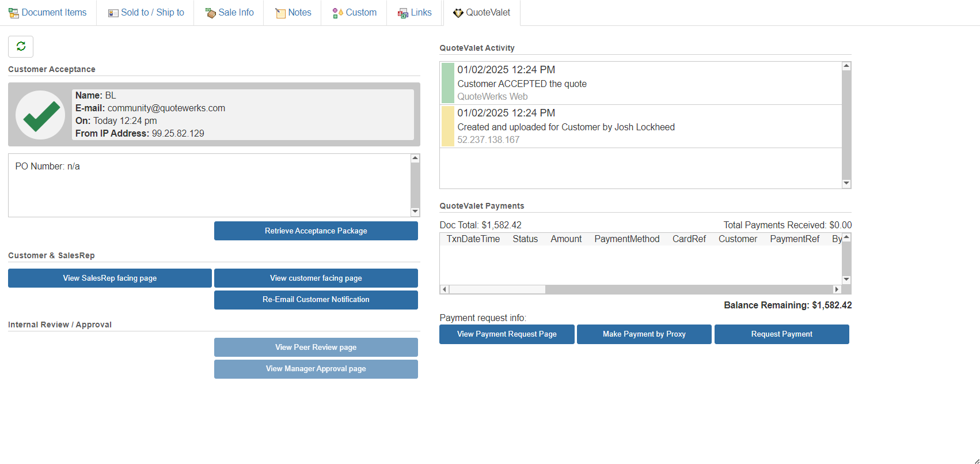Click the green refresh icon button
Viewport: 980px width, 464px height.
21,47
